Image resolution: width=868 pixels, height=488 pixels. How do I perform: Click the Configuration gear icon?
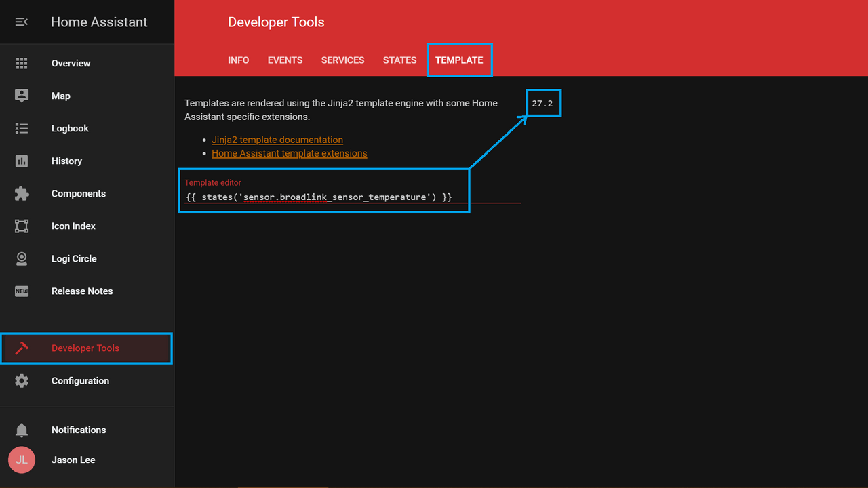(x=22, y=380)
